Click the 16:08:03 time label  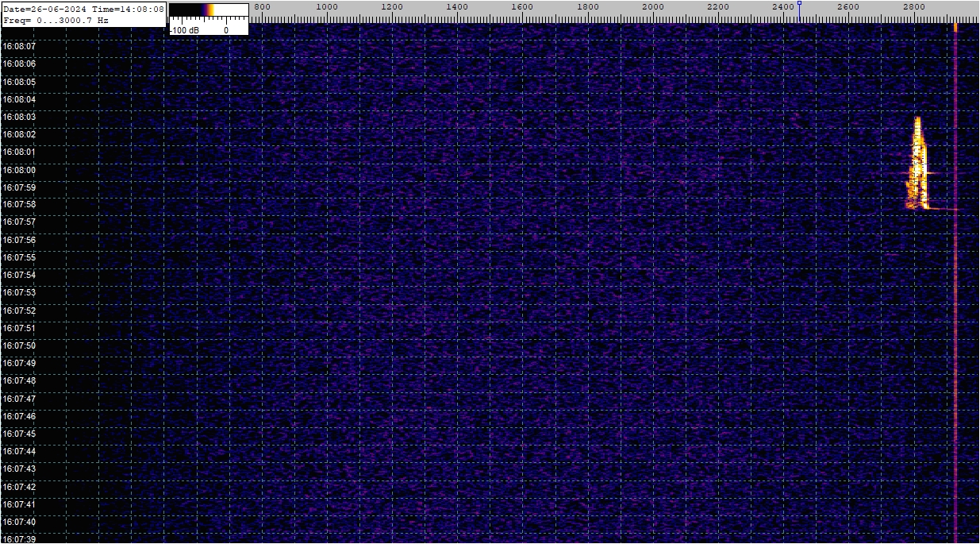tap(19, 117)
